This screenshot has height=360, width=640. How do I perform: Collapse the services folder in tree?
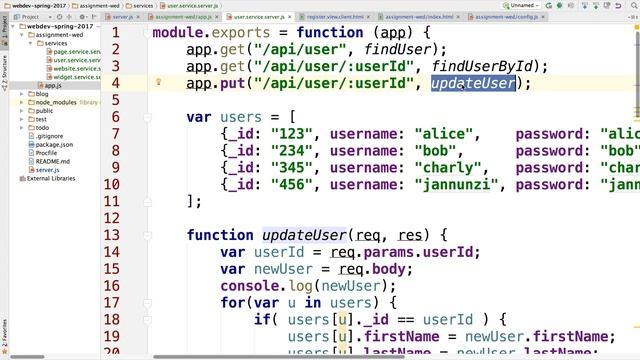tap(30, 43)
